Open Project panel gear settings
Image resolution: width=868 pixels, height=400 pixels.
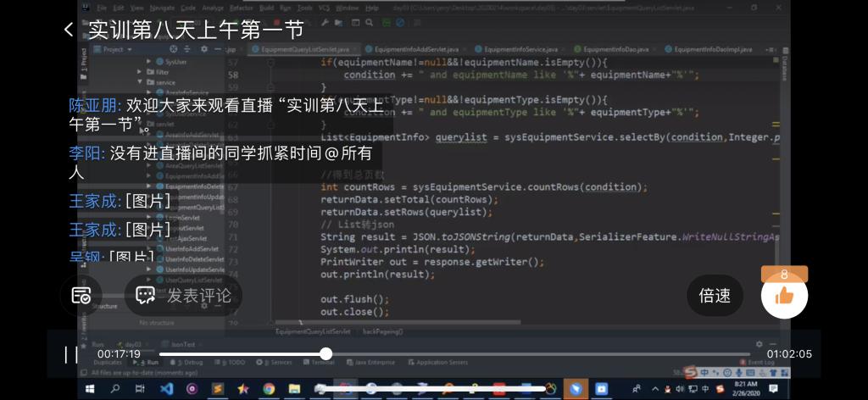click(x=203, y=49)
